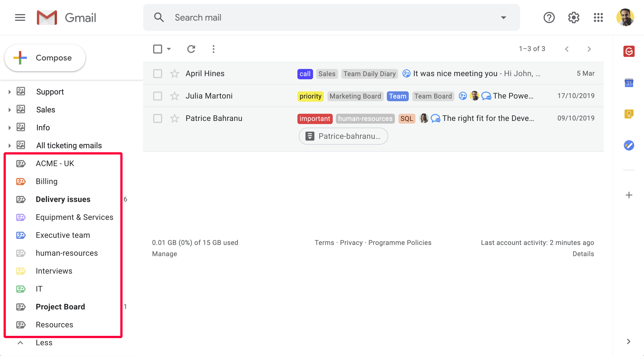The height and width of the screenshot is (356, 644).
Task: Open the Support help question mark icon
Action: pos(549,17)
